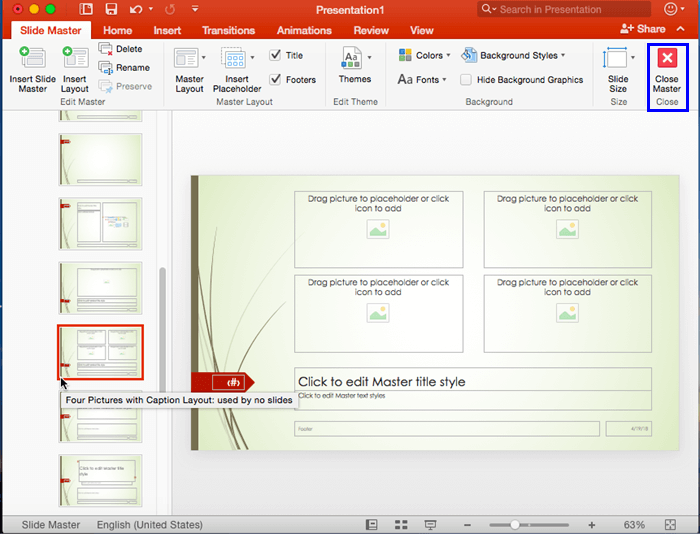Image resolution: width=700 pixels, height=534 pixels.
Task: Click the zoom slider handle
Action: pos(515,525)
